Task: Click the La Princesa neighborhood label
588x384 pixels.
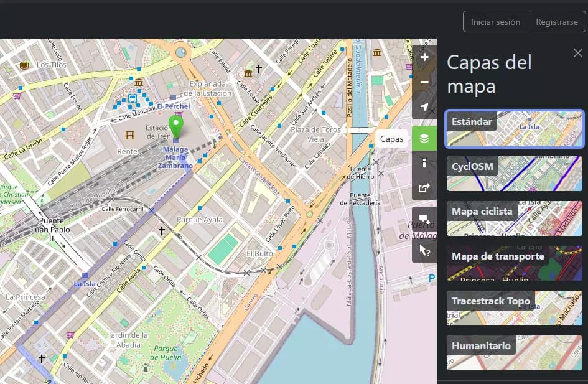Action: click(x=25, y=297)
